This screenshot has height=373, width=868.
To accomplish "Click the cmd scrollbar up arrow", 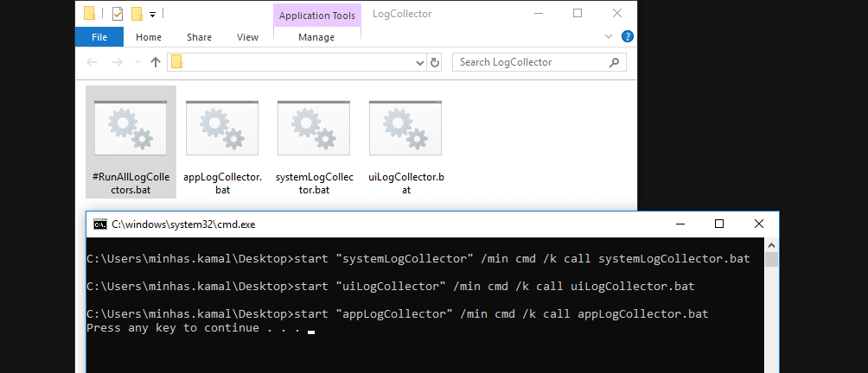I will point(772,244).
